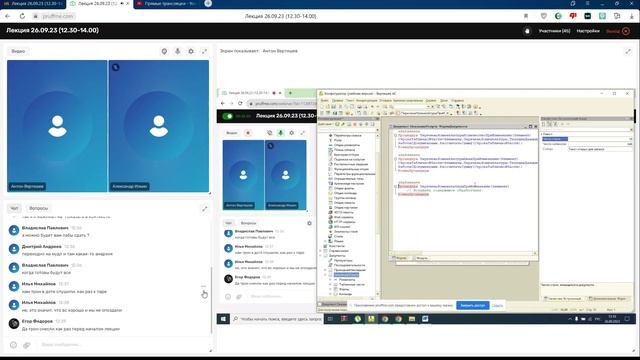
Task: Select Роли in configuration tree
Action: coord(338,140)
